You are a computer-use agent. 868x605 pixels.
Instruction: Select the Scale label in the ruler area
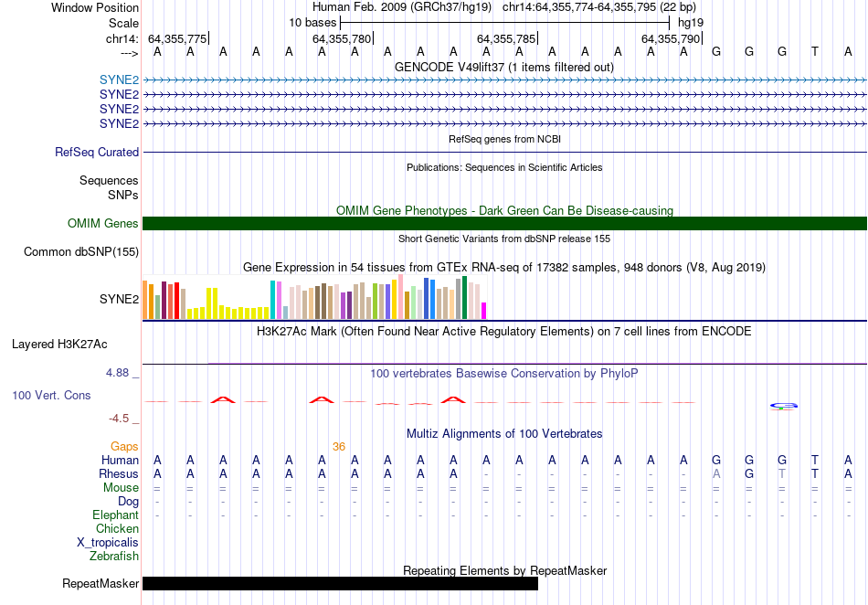coord(123,23)
